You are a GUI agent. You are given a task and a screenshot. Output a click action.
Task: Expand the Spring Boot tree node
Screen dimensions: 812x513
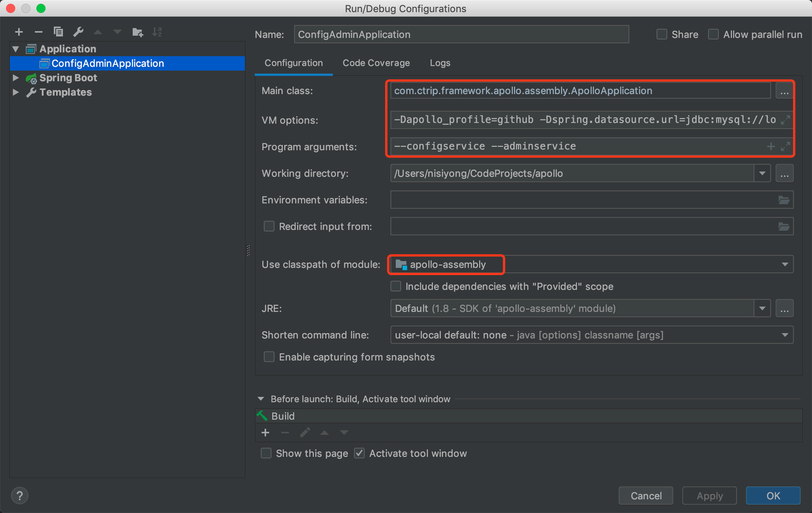tap(16, 78)
